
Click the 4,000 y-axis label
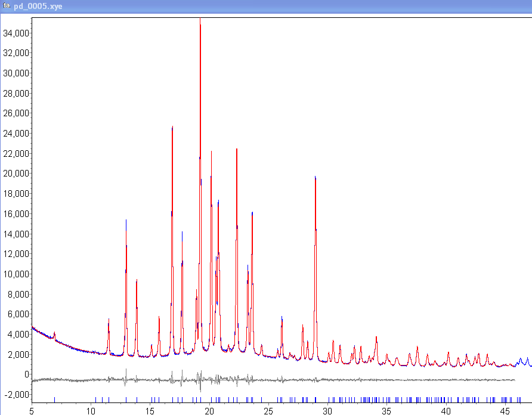[18, 335]
